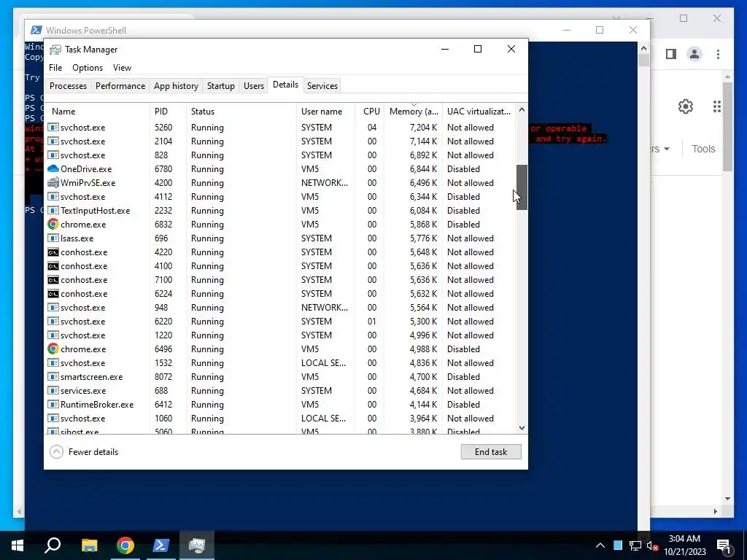Switch to PowerShell taskbar button
This screenshot has width=747, height=560.
pos(161,545)
